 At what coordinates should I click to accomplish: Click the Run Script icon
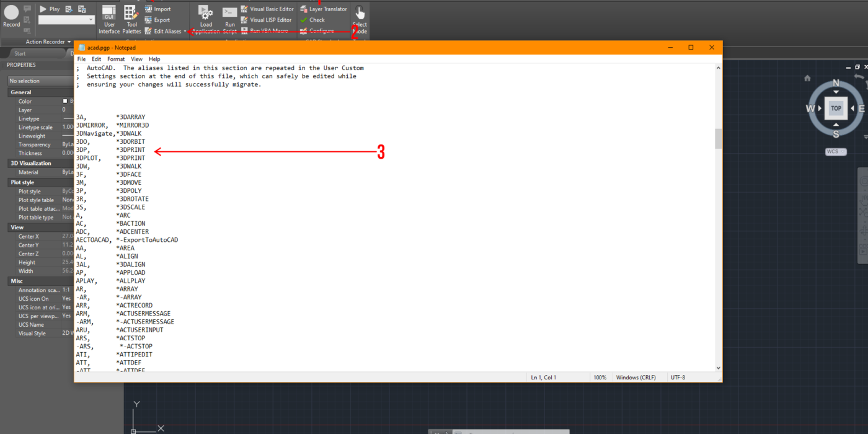[229, 19]
